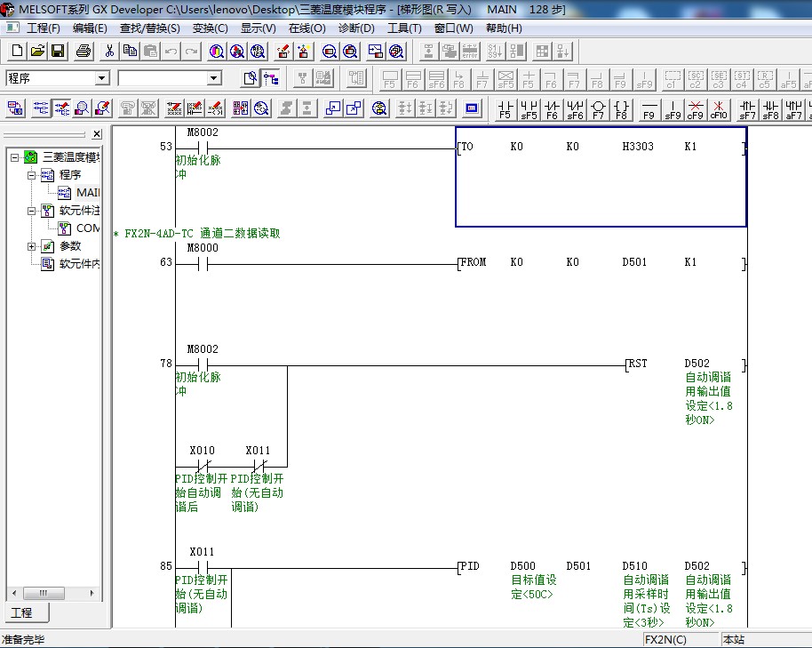Click the Print icon
The height and width of the screenshot is (648, 812).
point(83,51)
